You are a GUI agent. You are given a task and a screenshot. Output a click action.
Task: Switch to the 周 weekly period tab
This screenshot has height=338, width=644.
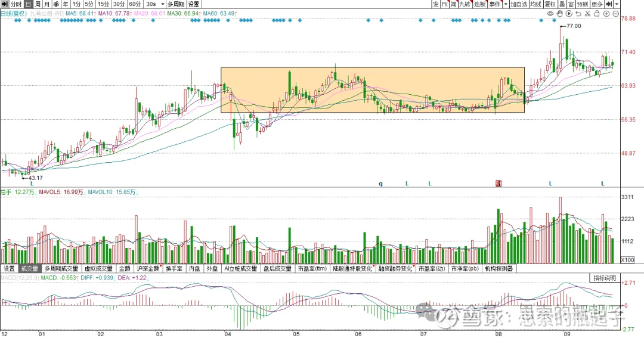[x=38, y=4]
